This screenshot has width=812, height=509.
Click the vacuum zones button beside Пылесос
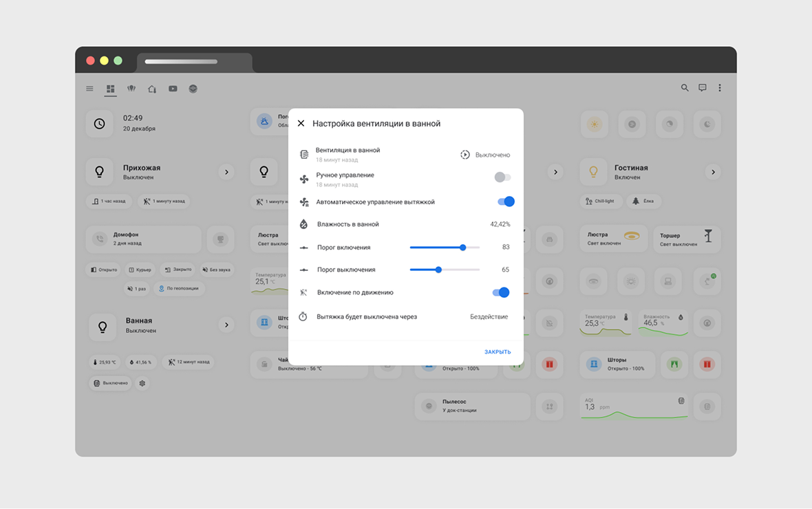tap(549, 407)
